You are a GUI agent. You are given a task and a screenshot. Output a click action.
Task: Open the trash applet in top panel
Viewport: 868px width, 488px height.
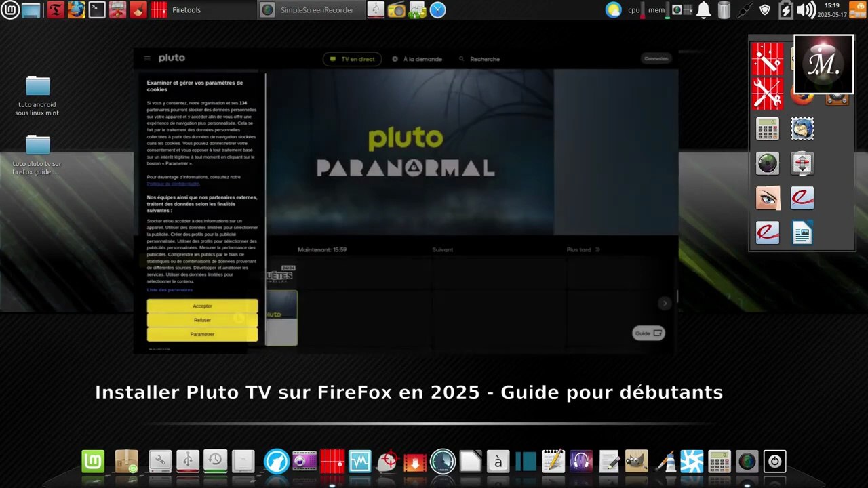pos(724,9)
